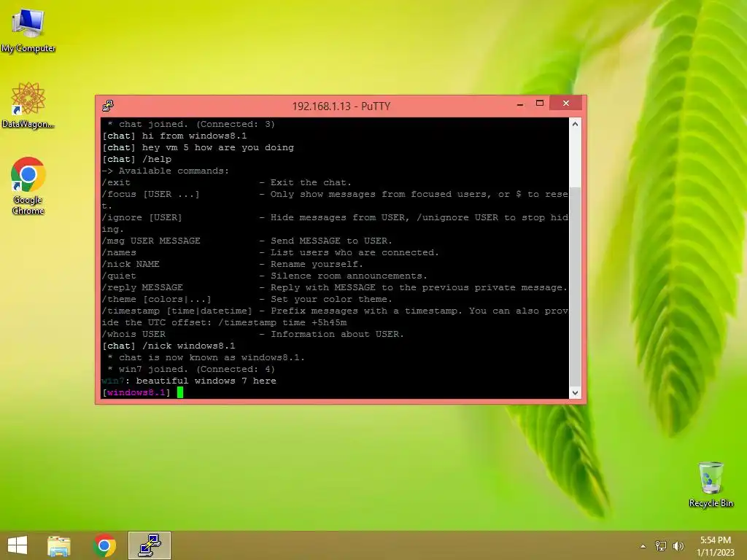
Task: Click the '/names' command text
Action: pos(119,252)
